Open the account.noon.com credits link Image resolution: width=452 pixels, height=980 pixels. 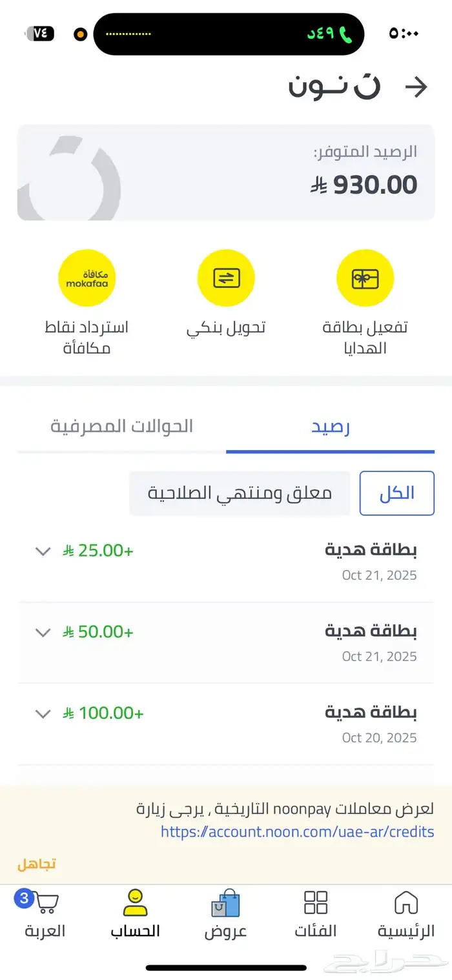coord(297,832)
